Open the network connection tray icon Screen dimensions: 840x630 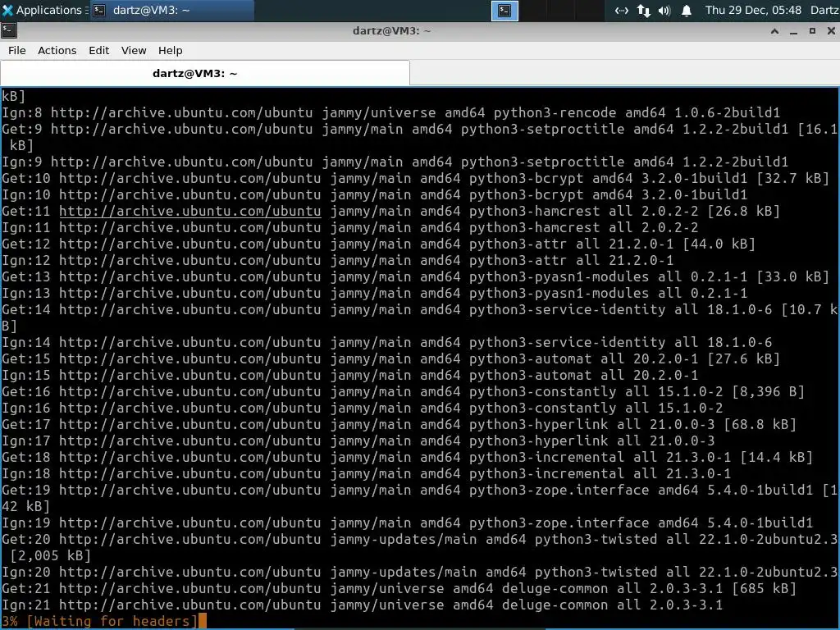pyautogui.click(x=622, y=11)
